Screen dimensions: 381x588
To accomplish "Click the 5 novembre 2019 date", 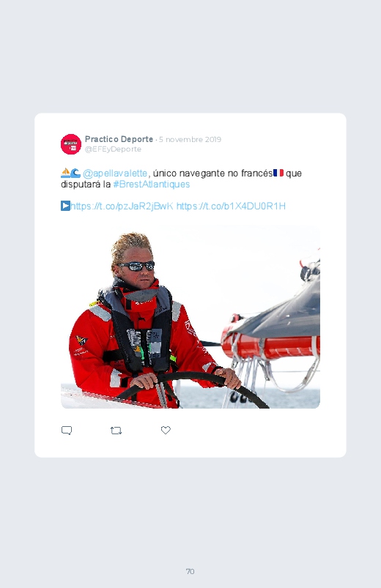I will 190,140.
